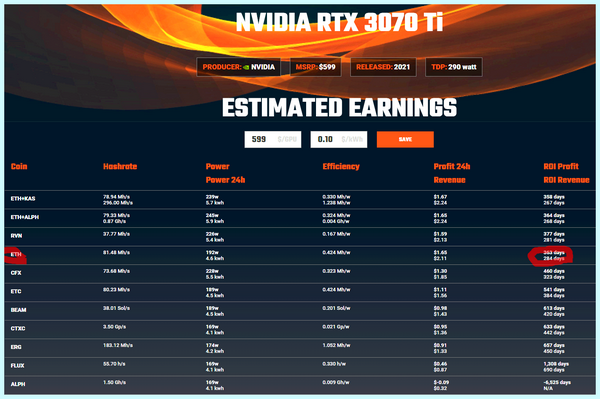The width and height of the screenshot is (600, 399).
Task: Click the SAVE button
Action: click(405, 139)
